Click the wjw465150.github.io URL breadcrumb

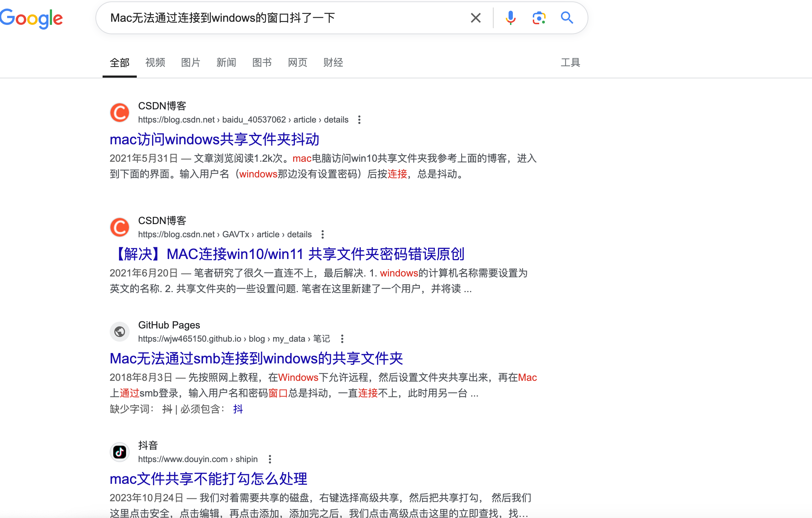[x=234, y=339]
